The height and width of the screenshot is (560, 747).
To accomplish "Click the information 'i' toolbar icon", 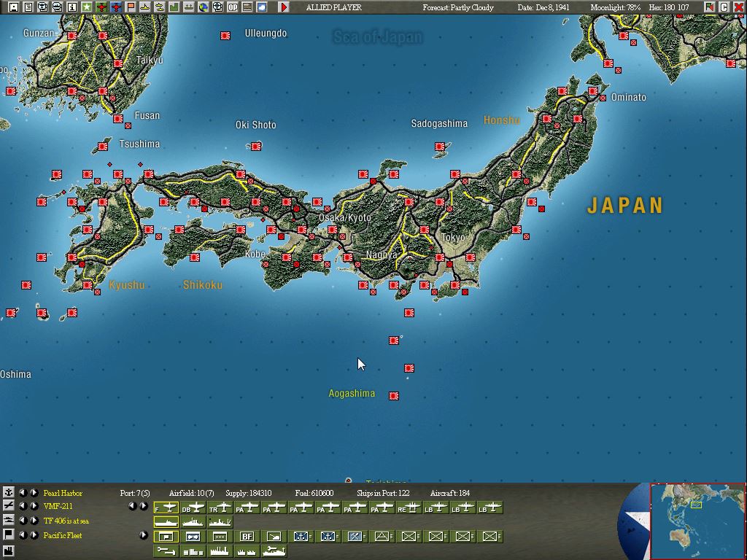I will (72, 7).
